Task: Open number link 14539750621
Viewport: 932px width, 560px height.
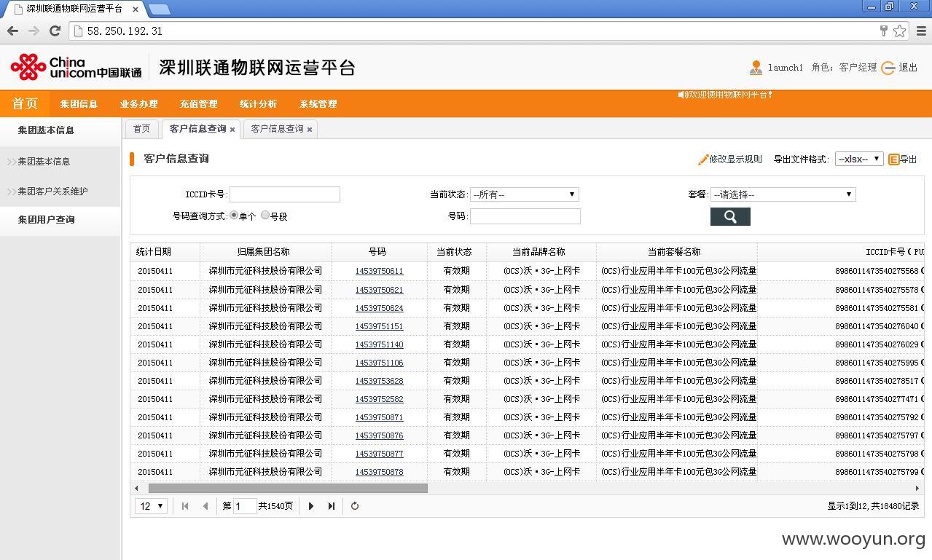Action: (x=379, y=290)
